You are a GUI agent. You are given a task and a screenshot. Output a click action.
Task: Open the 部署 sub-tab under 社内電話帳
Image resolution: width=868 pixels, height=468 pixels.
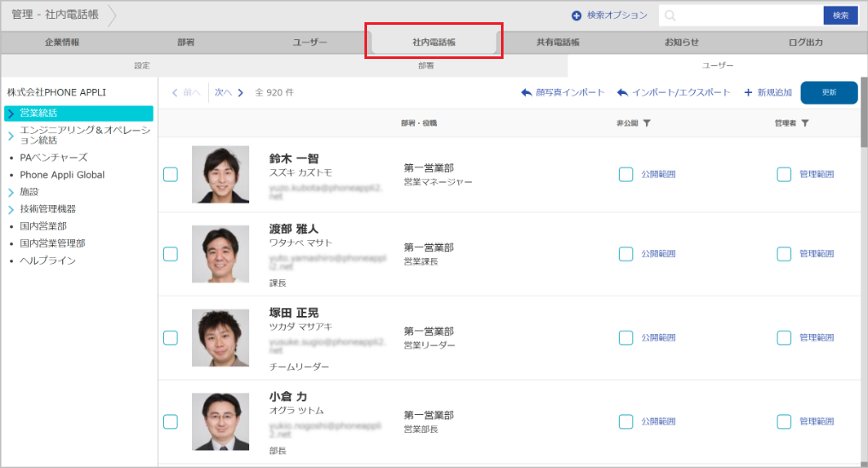(425, 65)
